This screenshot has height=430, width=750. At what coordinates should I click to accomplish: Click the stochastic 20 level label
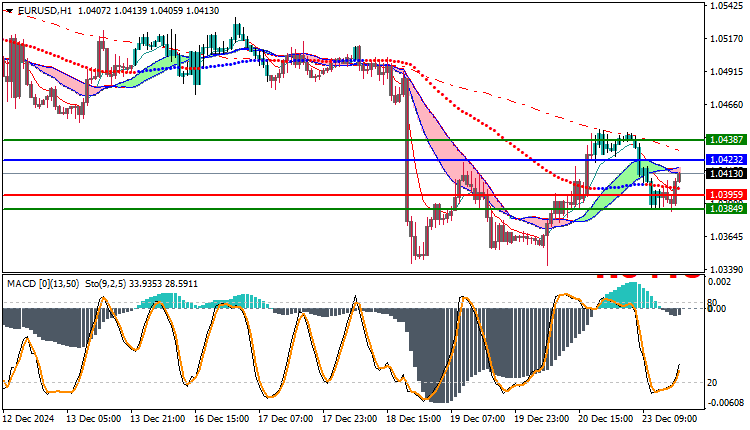(712, 383)
